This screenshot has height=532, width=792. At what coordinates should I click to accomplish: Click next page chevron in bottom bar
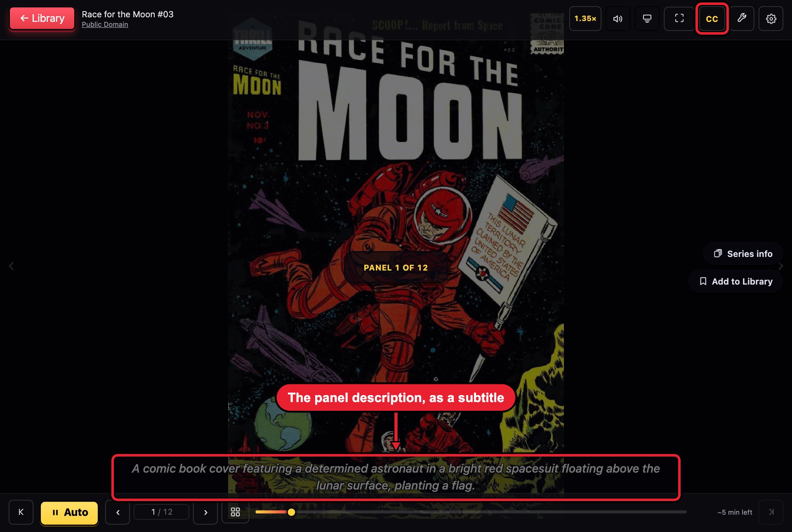point(205,512)
